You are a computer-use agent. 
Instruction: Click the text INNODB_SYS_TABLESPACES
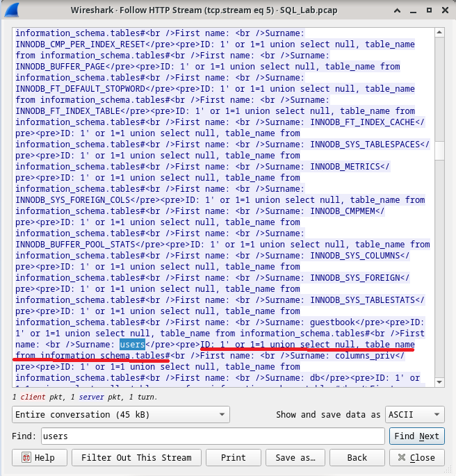click(365, 145)
